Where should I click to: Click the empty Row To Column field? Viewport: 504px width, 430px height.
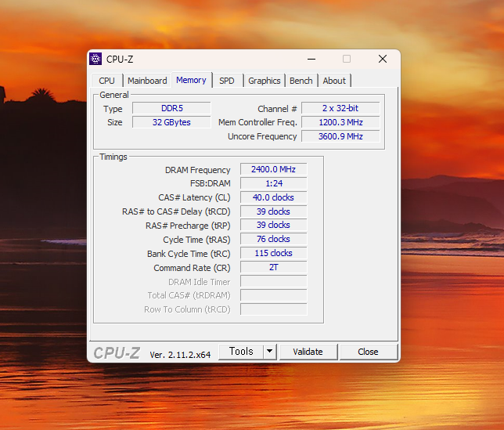click(274, 309)
